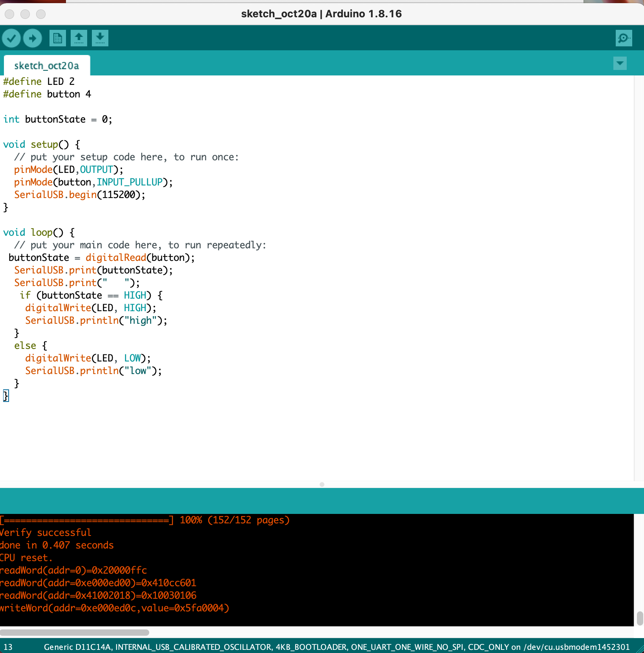The image size is (644, 653).
Task: Click 'Verify successful' console line
Action: (46, 532)
